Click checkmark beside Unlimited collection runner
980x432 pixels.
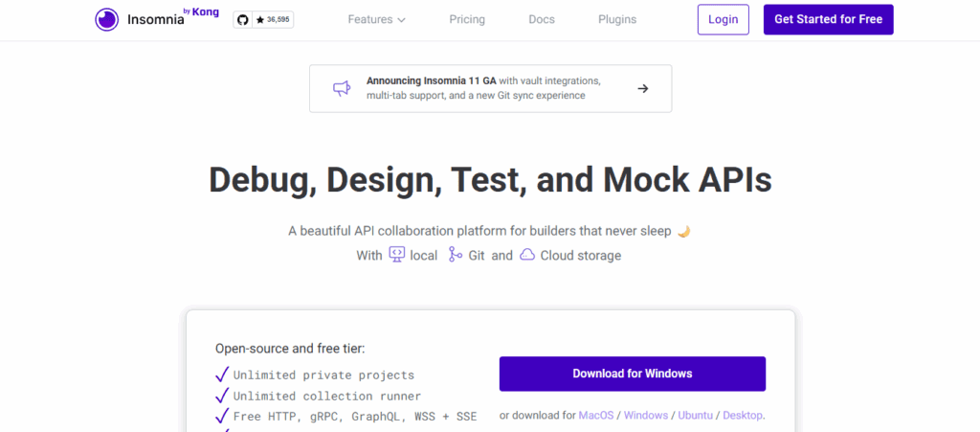pyautogui.click(x=222, y=395)
